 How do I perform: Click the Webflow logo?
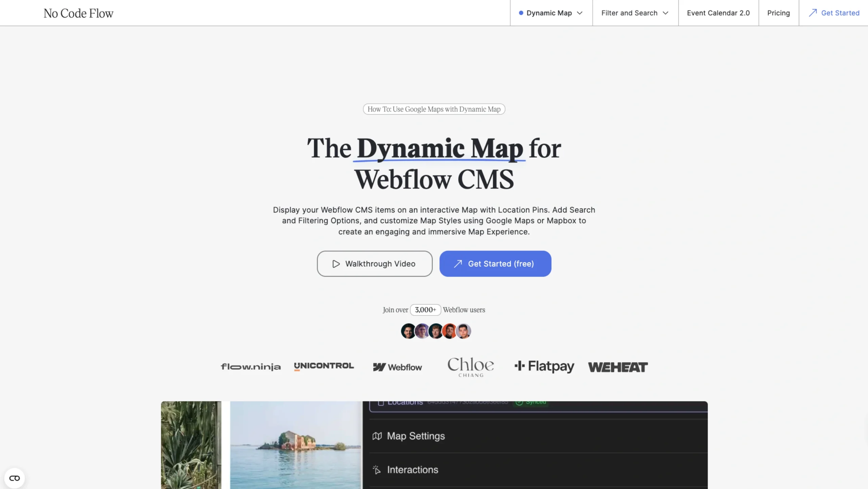click(x=397, y=367)
